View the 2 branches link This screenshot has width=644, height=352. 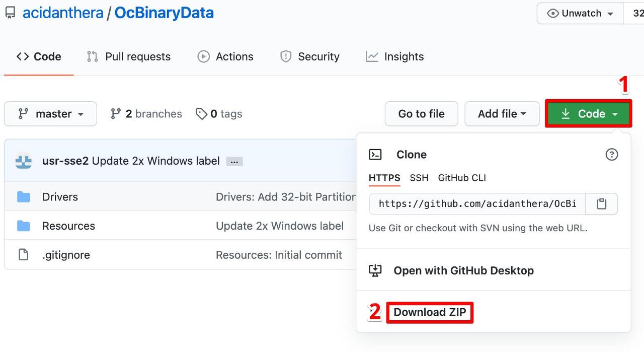pos(146,114)
